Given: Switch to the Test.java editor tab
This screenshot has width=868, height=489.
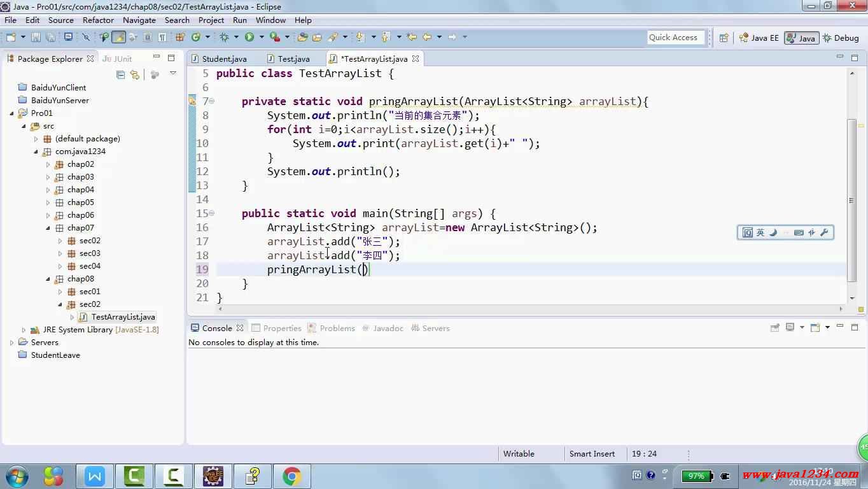Looking at the screenshot, I should click(288, 59).
